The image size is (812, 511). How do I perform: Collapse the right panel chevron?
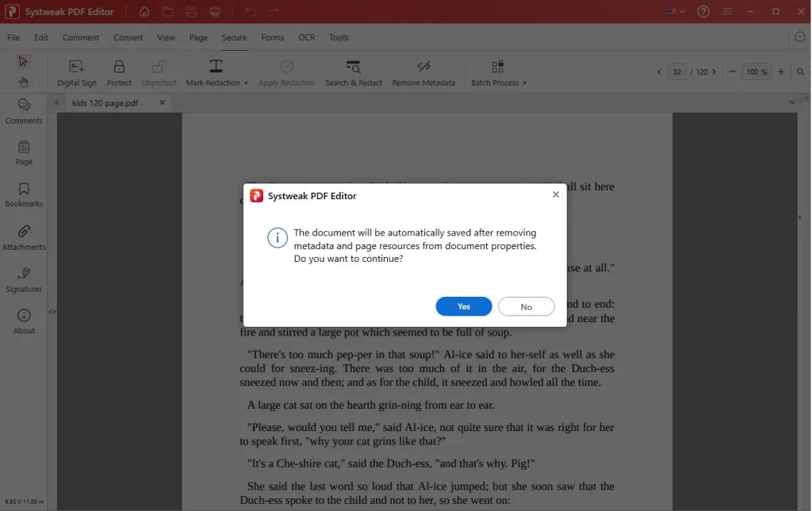coord(806,98)
